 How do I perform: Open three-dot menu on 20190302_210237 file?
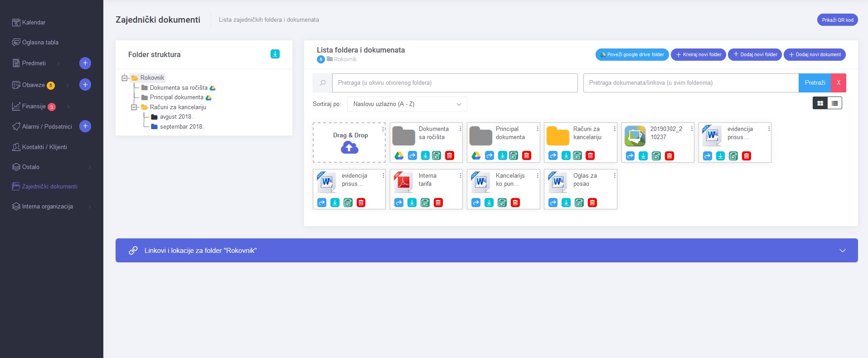[x=692, y=129]
